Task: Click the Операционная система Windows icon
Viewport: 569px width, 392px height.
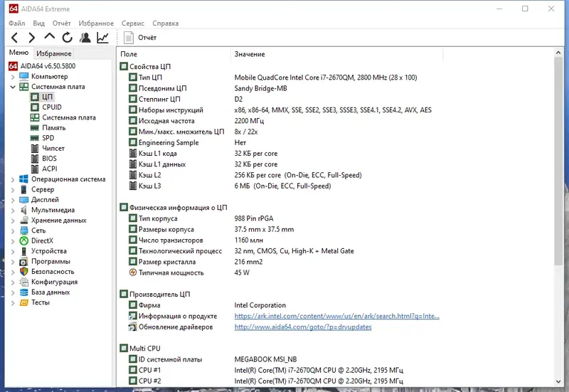Action: 24,179
